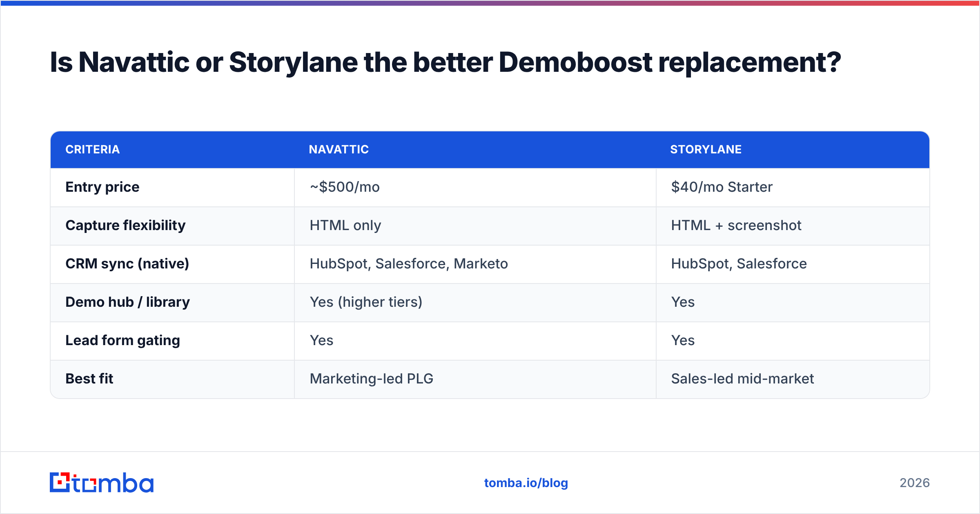The image size is (980, 514).
Task: Open the tomba.io/blog link
Action: (526, 483)
